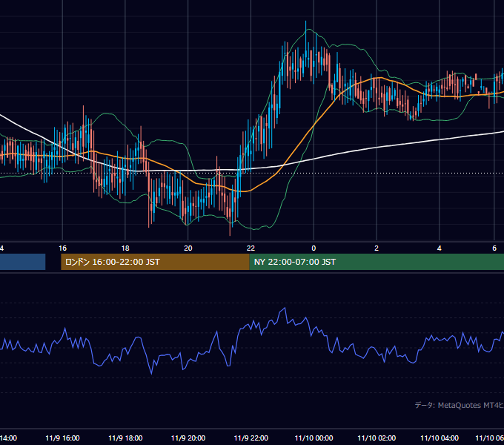Click the NY 22:00-07:00 JST session bar
The image size is (504, 445).
[377, 262]
